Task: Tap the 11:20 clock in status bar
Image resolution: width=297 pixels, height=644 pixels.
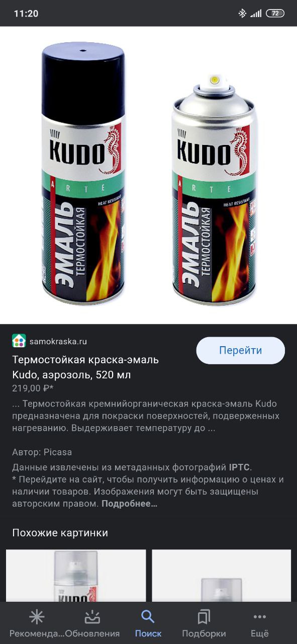Action: click(26, 14)
